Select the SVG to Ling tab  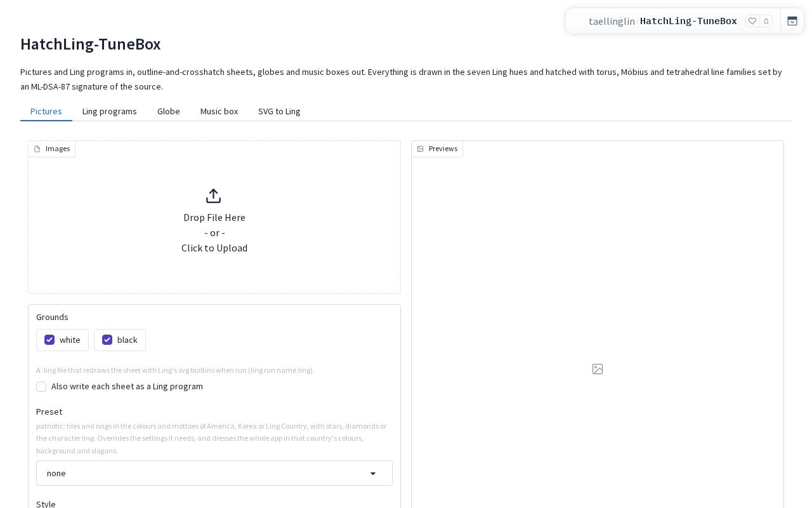pos(279,111)
